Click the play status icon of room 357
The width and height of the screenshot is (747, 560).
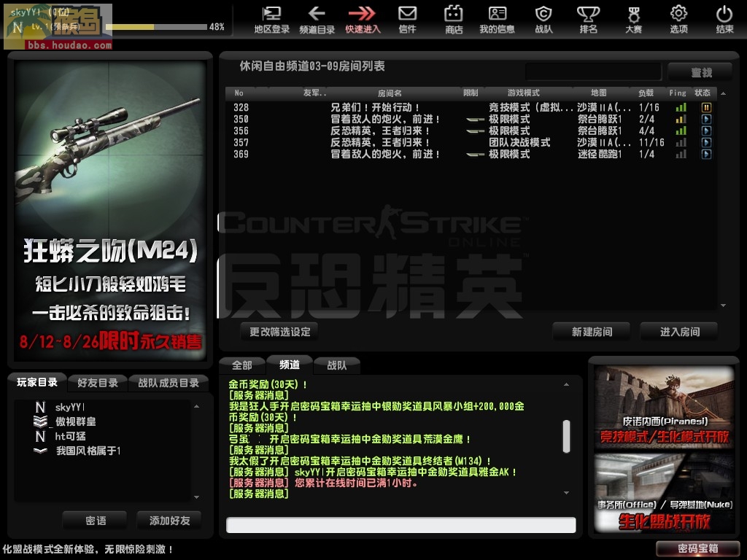pos(706,142)
